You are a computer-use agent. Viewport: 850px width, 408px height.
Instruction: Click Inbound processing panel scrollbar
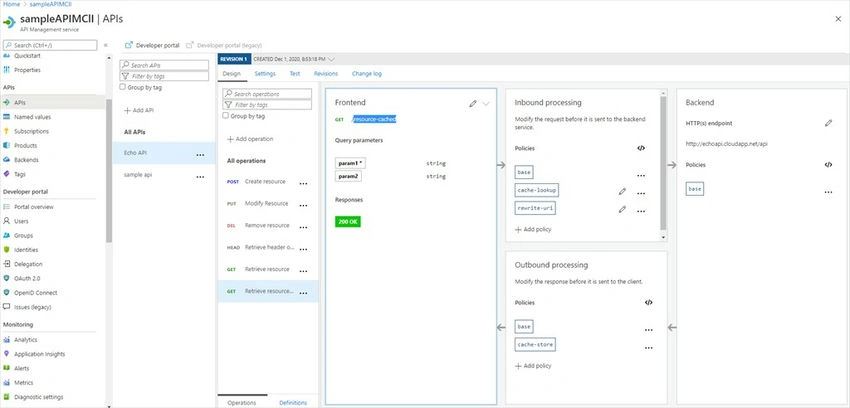coord(663,163)
